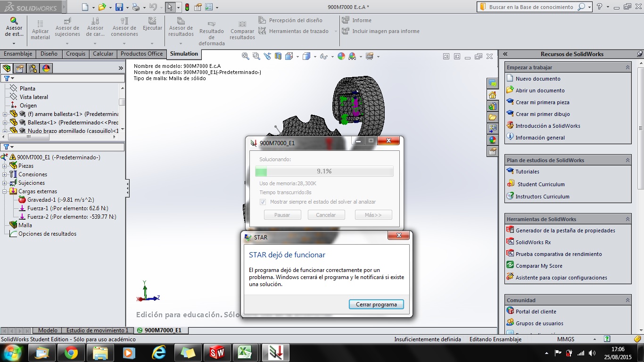The height and width of the screenshot is (362, 644).
Task: Open Internet Explorer from the taskbar
Action: point(159,353)
